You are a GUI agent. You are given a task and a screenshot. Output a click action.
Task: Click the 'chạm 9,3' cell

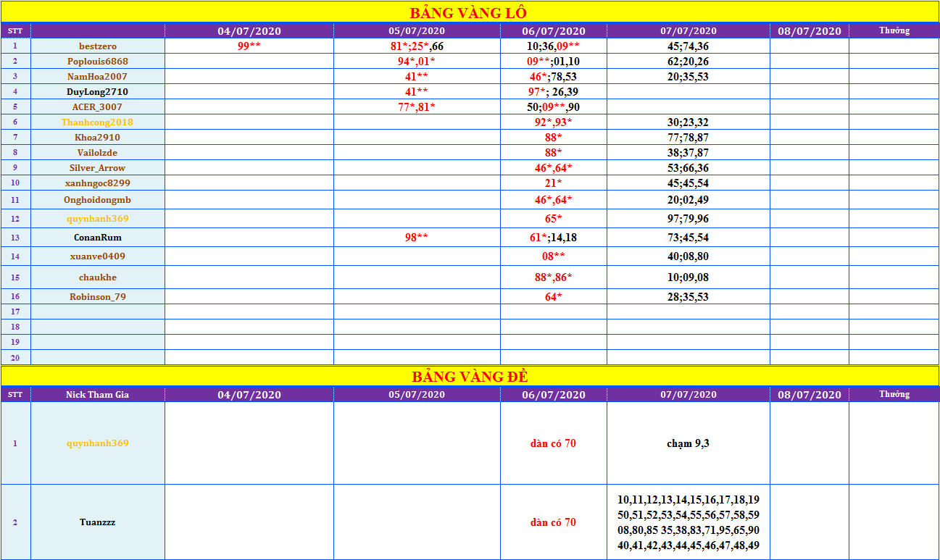[x=689, y=443]
